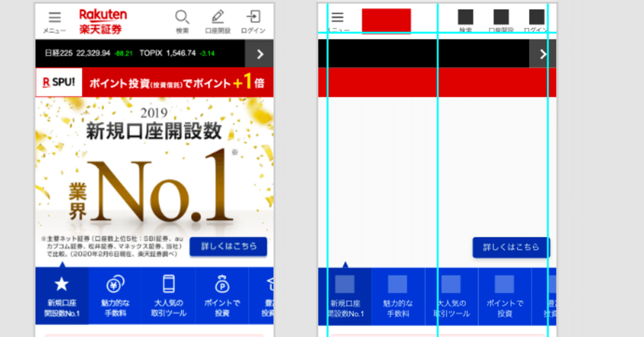Screen dimensions: 644x337
Task: Tap the ログイン door icon on the original screen
Action: 253,17
